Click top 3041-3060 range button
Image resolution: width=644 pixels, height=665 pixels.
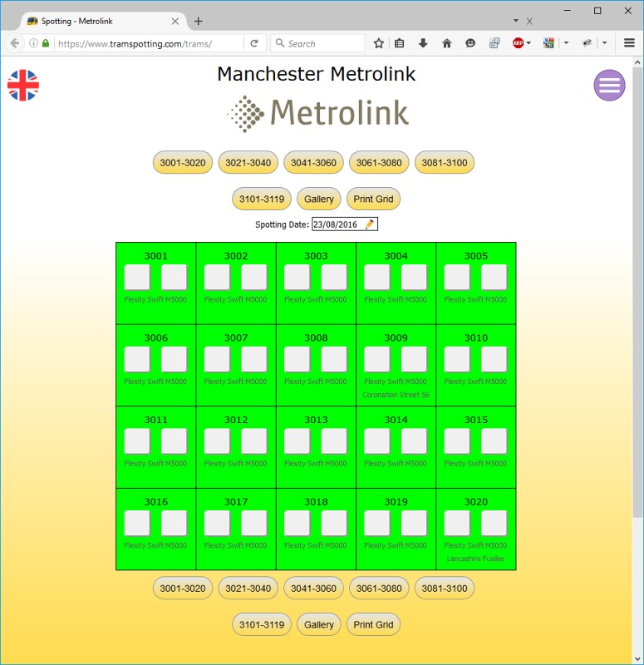pyautogui.click(x=313, y=162)
